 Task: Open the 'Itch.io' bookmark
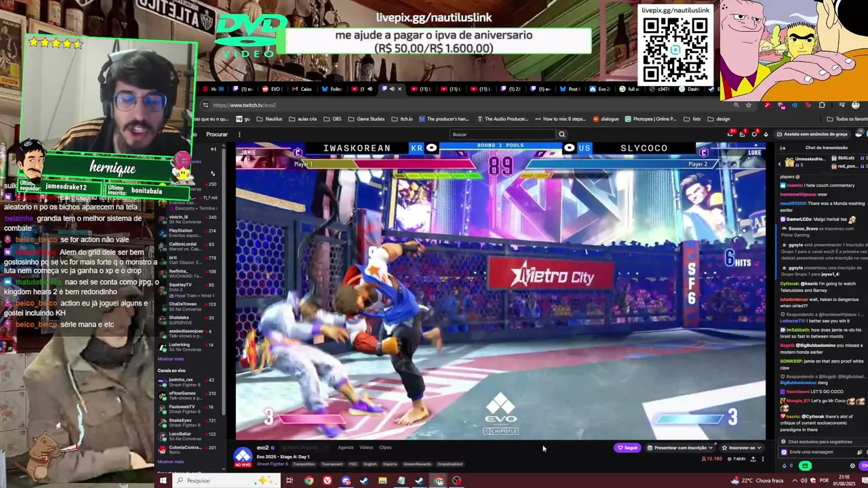point(402,119)
